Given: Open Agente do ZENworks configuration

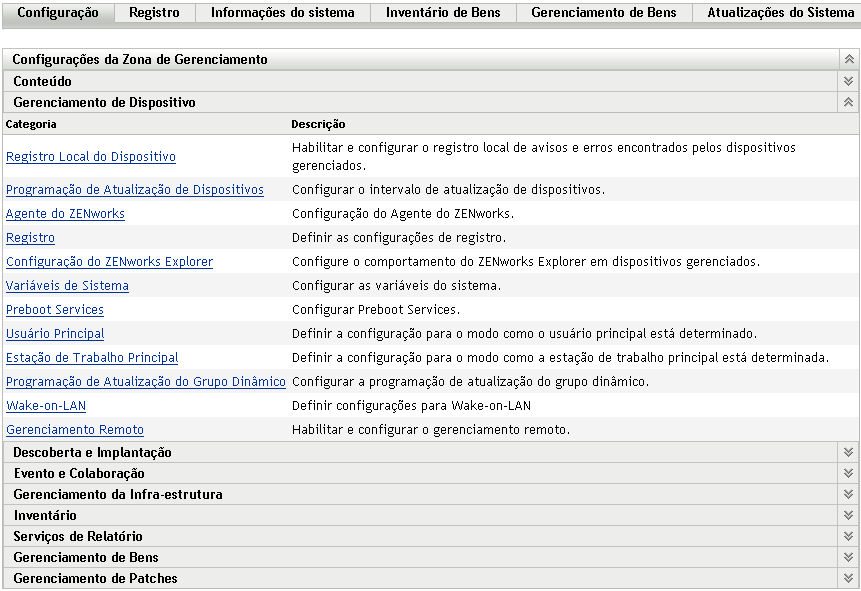Looking at the screenshot, I should pyautogui.click(x=65, y=213).
